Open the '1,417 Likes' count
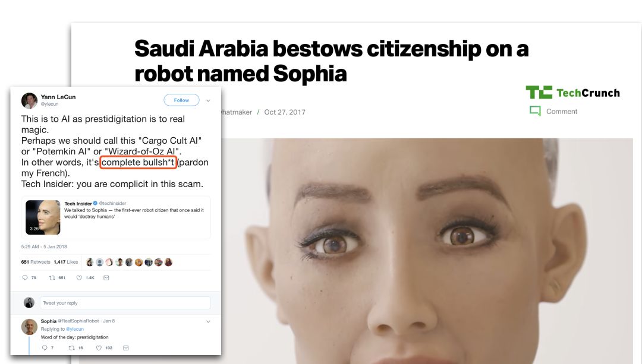This screenshot has width=642, height=364. [x=66, y=262]
